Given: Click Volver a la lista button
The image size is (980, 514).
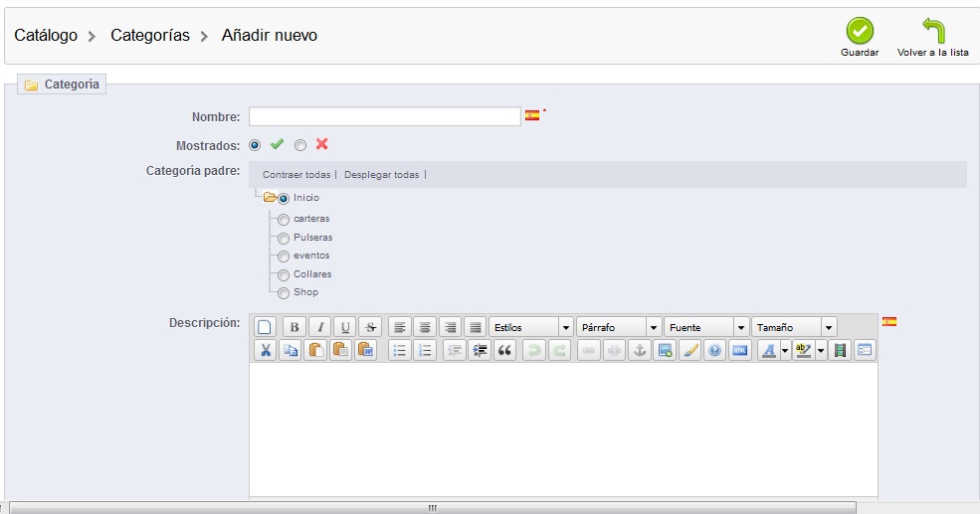Looking at the screenshot, I should pyautogui.click(x=932, y=38).
